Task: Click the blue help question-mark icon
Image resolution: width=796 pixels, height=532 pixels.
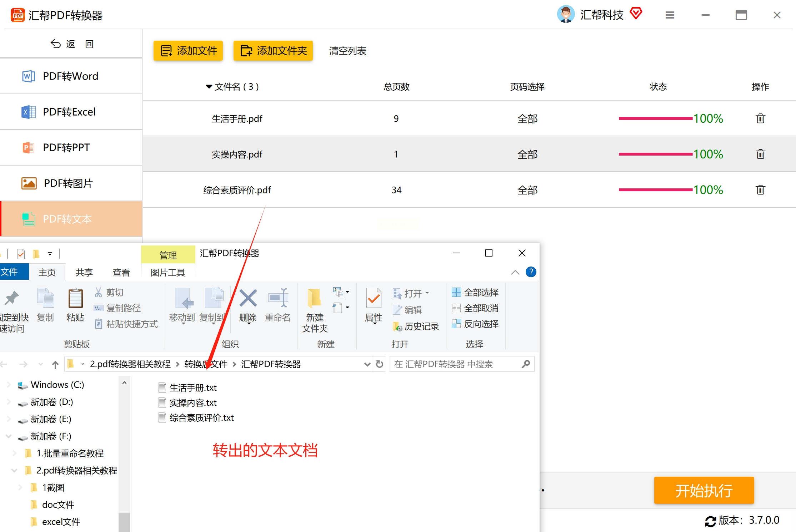Action: click(x=531, y=272)
